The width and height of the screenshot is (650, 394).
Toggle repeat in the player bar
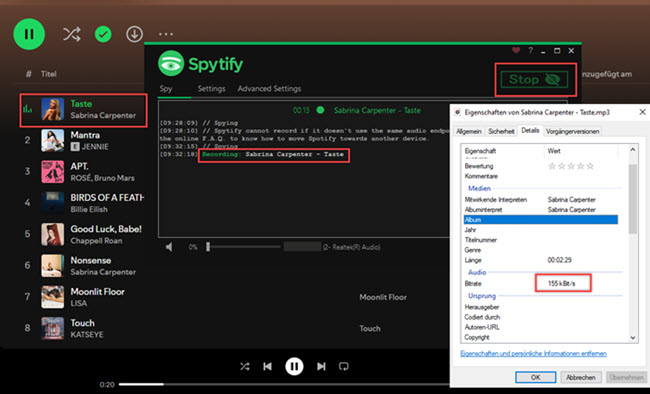(344, 367)
